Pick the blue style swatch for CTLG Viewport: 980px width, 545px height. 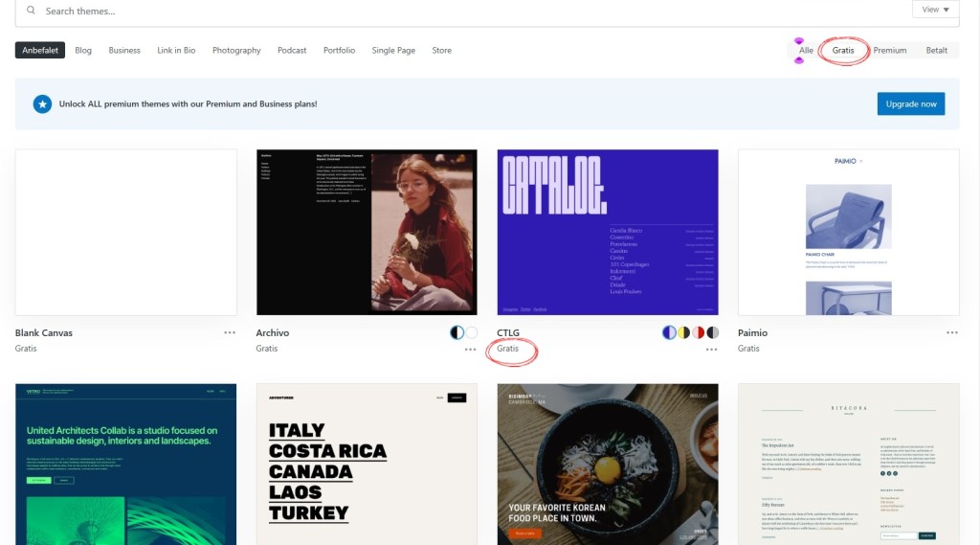(669, 332)
